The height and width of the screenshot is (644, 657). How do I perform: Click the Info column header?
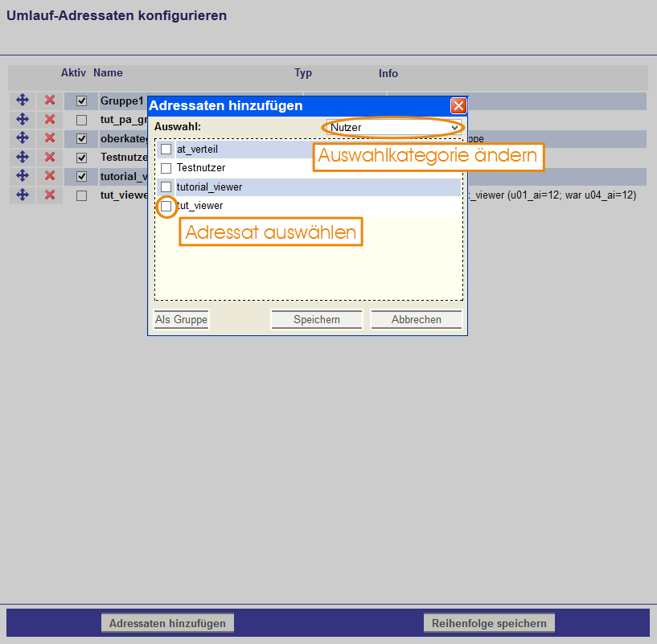pos(388,74)
